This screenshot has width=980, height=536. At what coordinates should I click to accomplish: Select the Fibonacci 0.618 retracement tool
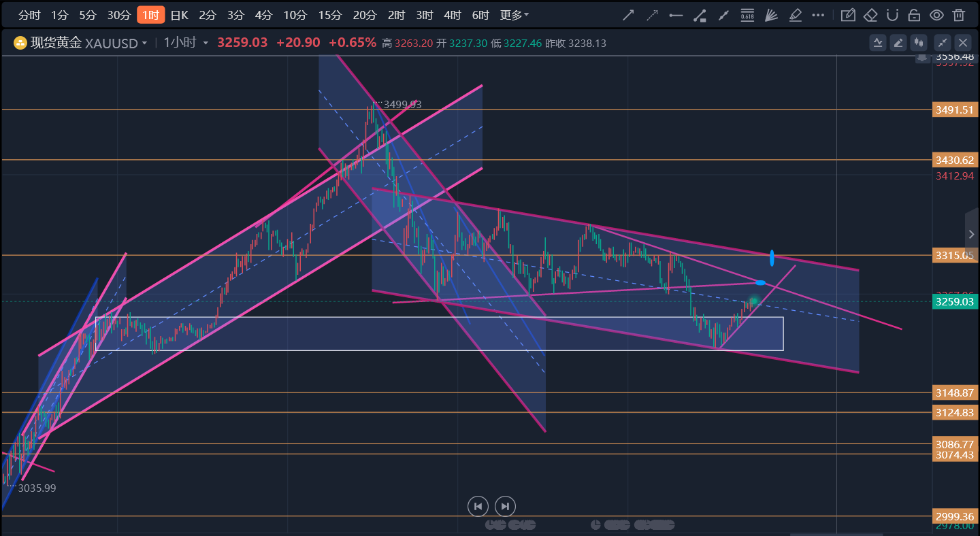point(747,15)
